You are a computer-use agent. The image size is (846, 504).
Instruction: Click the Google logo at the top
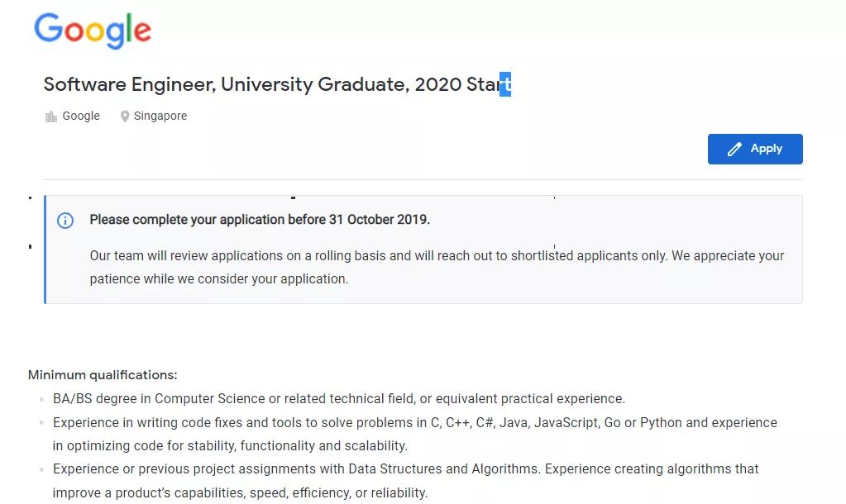[93, 31]
